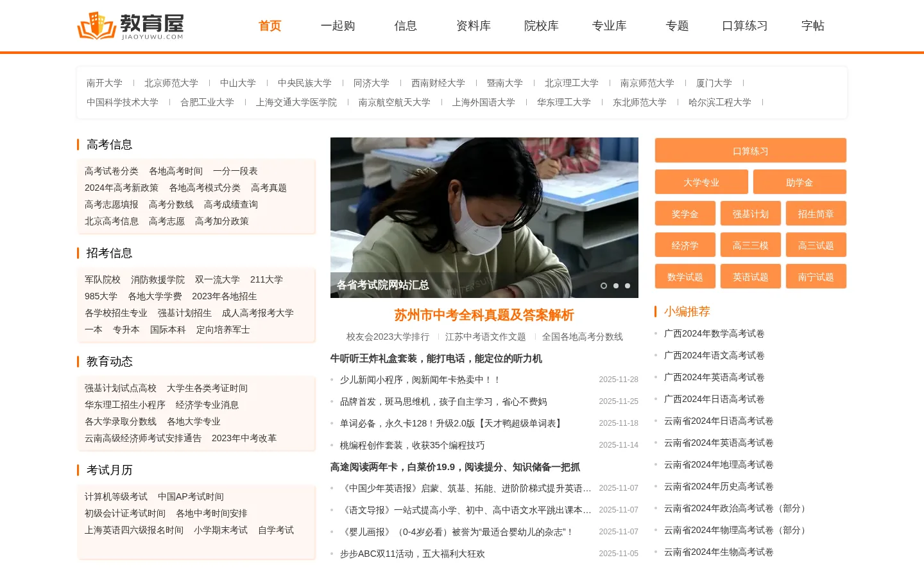This screenshot has width=924, height=578.
Task: Open the 口算练习 nav item
Action: (745, 26)
